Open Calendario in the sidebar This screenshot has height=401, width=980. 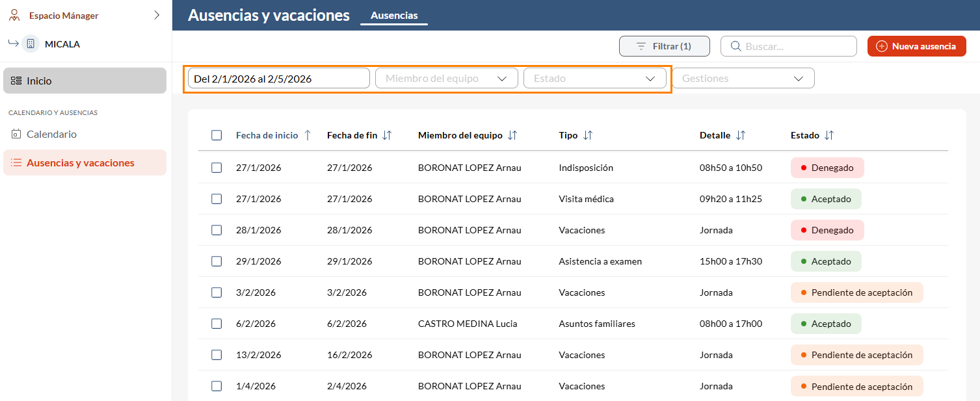coord(51,135)
